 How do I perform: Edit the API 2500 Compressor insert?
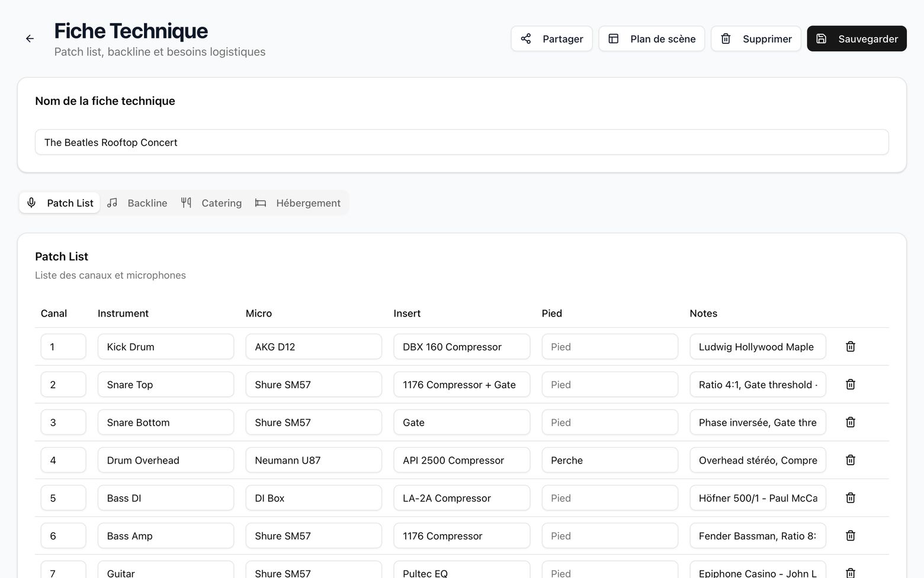pos(462,460)
